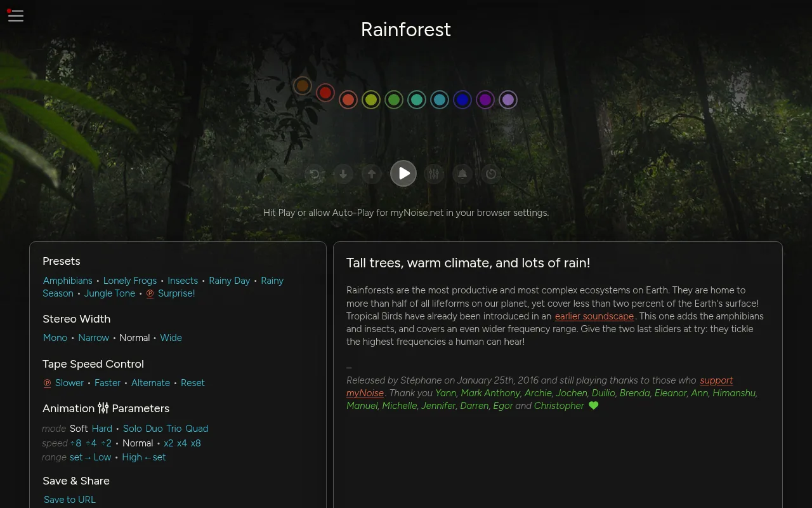The image size is (812, 508).
Task: Click the green heart icon
Action: coord(594,405)
